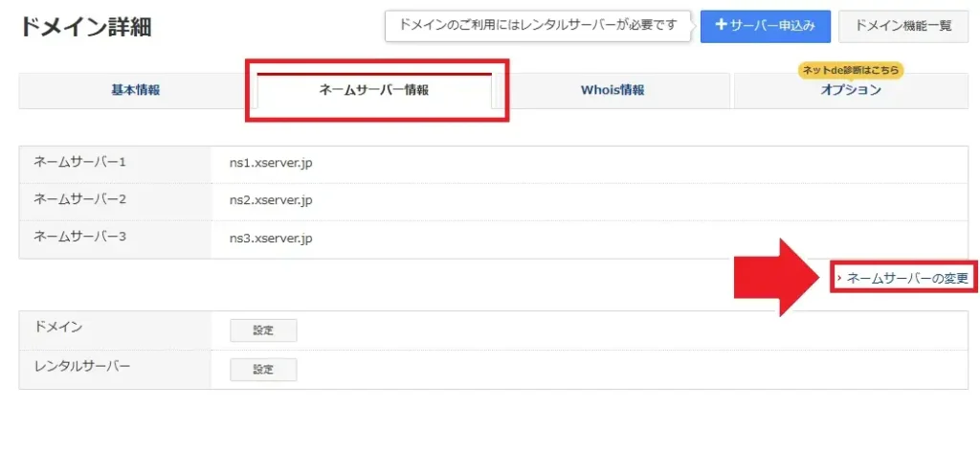Click 設定 button in レンタルサーバー row
The height and width of the screenshot is (456, 980).
tap(263, 370)
